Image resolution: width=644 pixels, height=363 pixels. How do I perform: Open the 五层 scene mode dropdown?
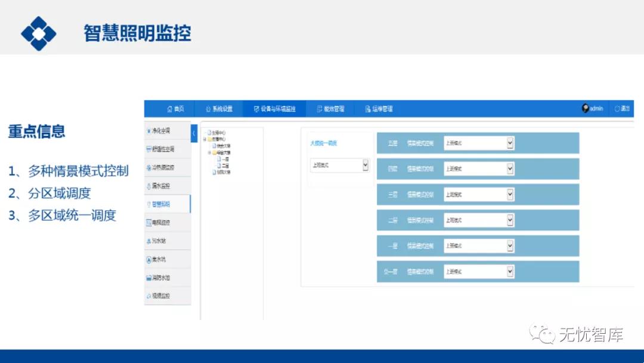pos(510,143)
